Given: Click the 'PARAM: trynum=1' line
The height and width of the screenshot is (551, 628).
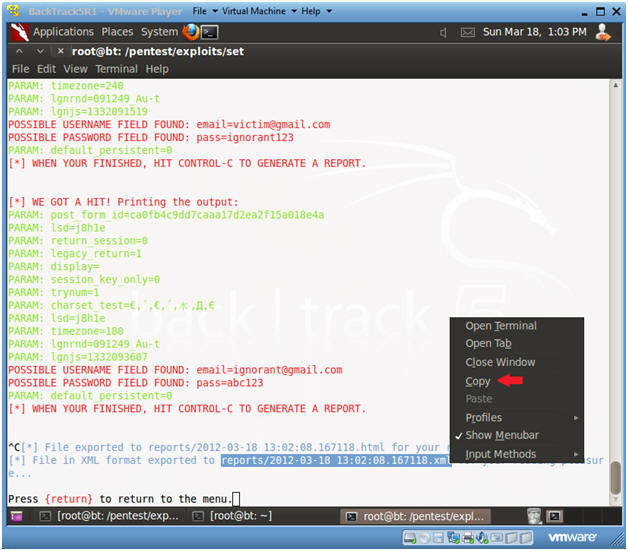Looking at the screenshot, I should coord(54,292).
